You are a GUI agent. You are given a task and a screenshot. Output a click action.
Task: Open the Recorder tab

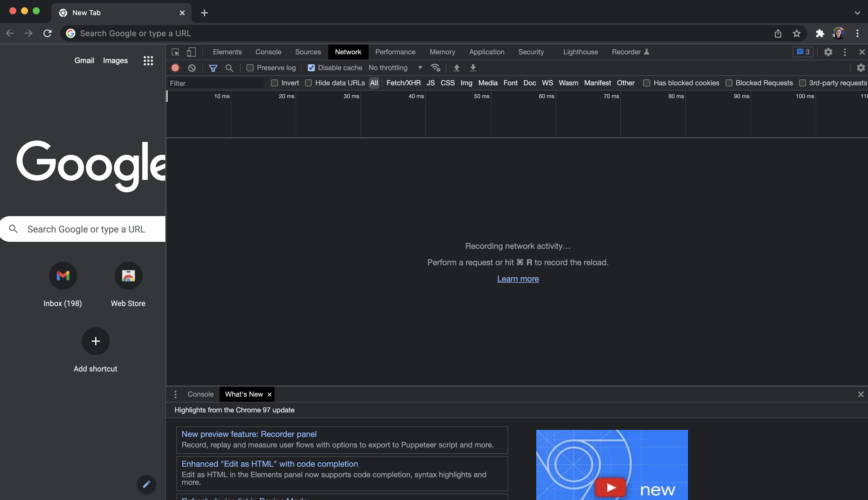coord(630,52)
